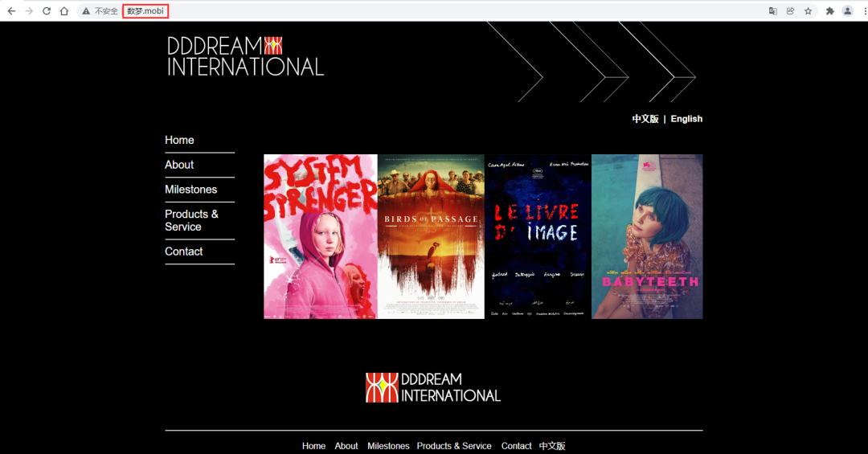
Task: Click About in the footer links
Action: point(346,446)
